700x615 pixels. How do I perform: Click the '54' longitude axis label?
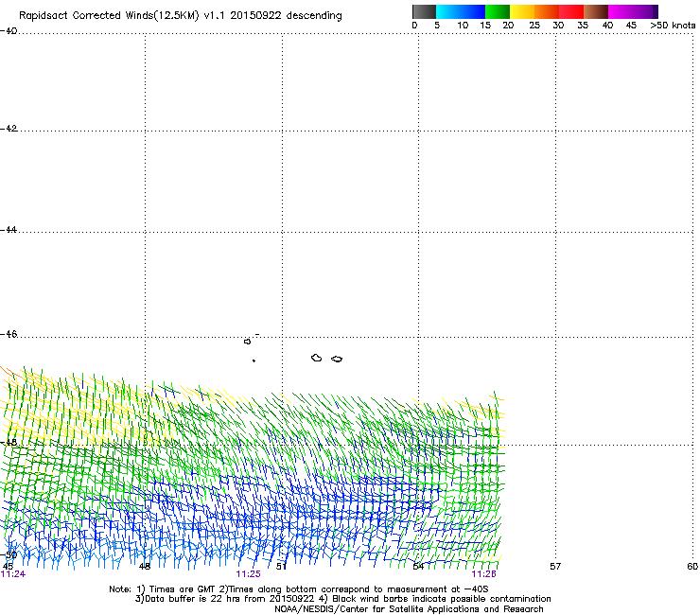(418, 567)
